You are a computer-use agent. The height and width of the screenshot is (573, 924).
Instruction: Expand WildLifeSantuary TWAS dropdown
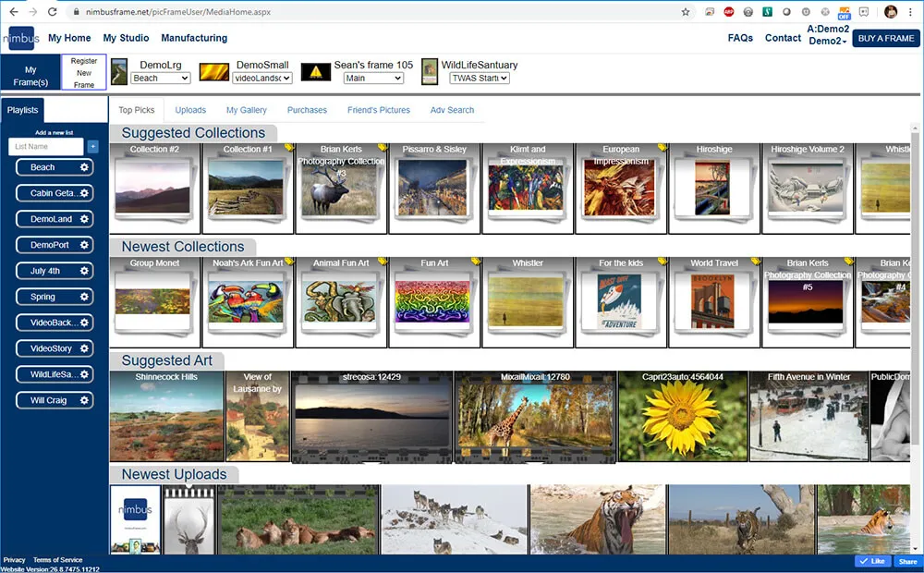tap(479, 78)
